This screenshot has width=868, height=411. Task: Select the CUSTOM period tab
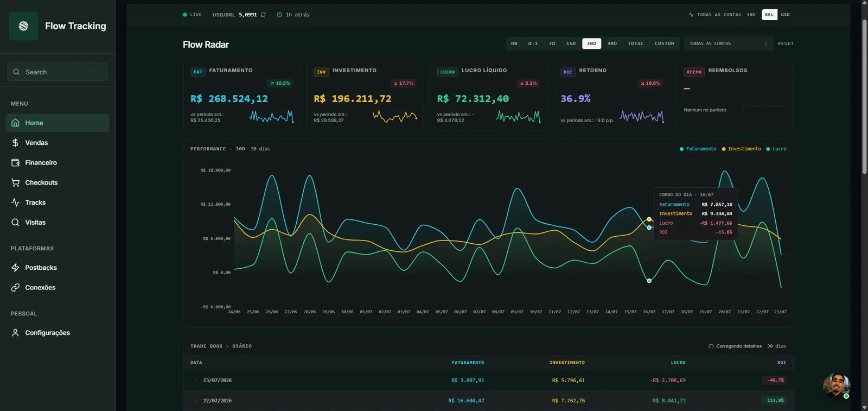(665, 43)
